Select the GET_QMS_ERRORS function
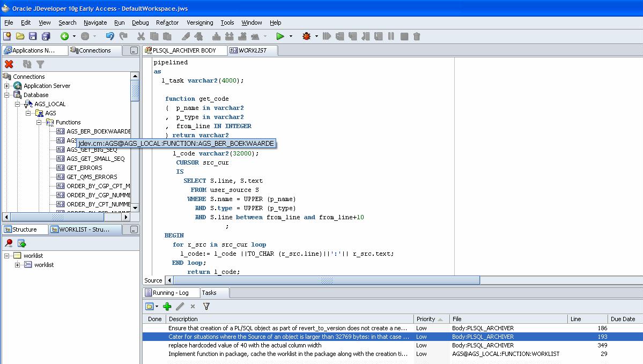This screenshot has height=364, width=643. coord(91,177)
